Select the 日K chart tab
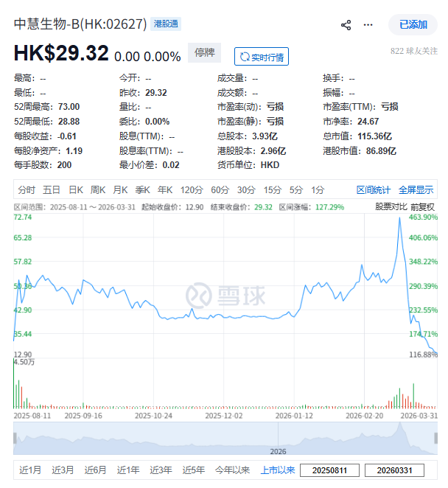The height and width of the screenshot is (488, 448). click(76, 189)
